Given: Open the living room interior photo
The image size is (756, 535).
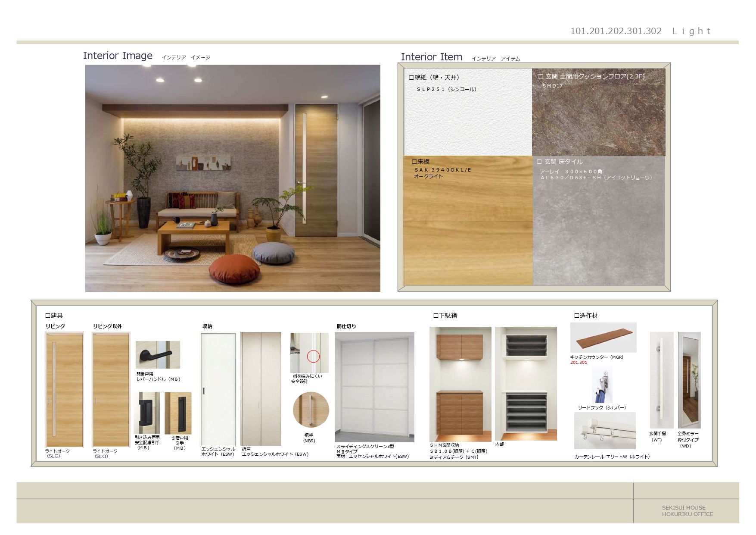Looking at the screenshot, I should pyautogui.click(x=233, y=178).
